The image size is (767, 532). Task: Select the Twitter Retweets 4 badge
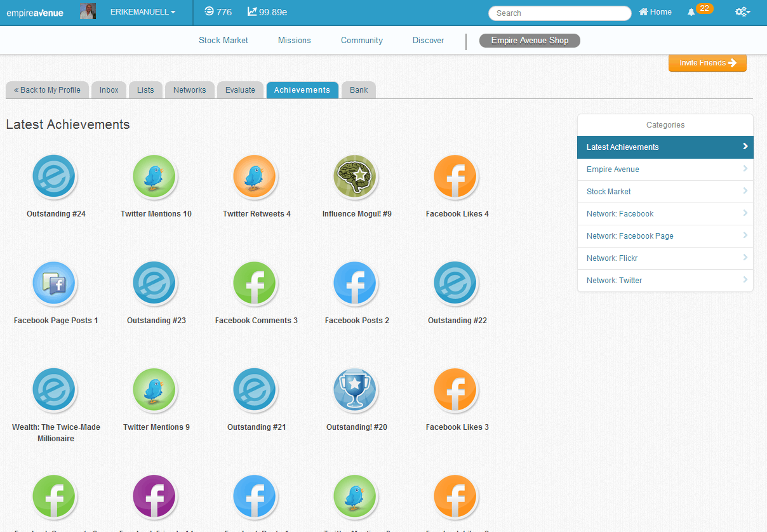(x=255, y=176)
